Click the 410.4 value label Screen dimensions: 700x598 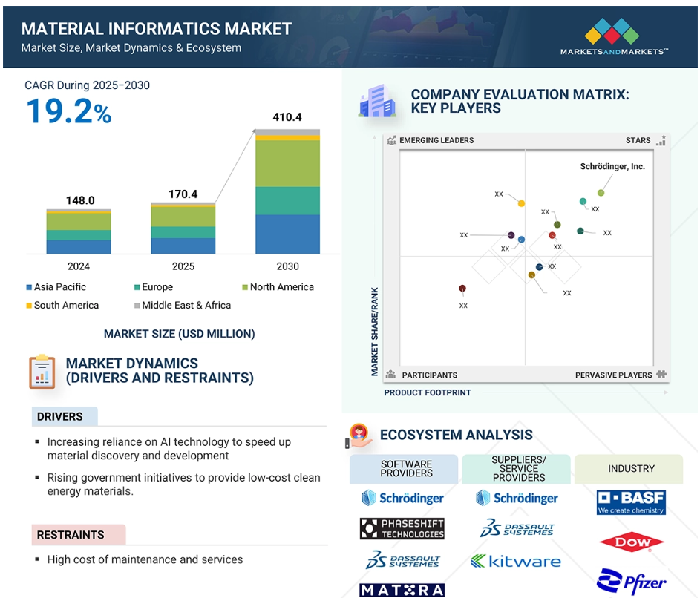(x=287, y=117)
